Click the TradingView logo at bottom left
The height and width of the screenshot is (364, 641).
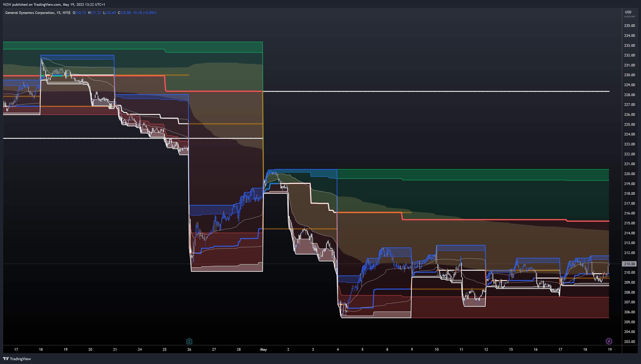click(17, 359)
